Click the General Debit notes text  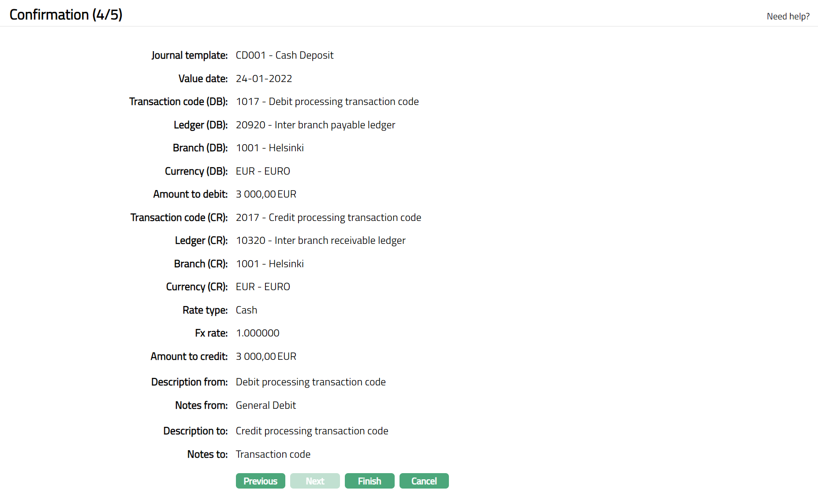click(x=265, y=405)
